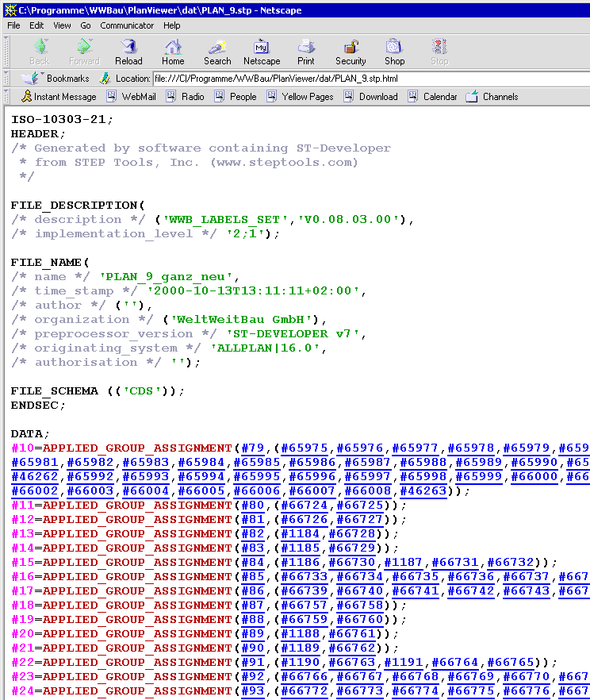Viewport: 590px width, 700px height.
Task: Open the Security info icon
Action: (x=351, y=52)
